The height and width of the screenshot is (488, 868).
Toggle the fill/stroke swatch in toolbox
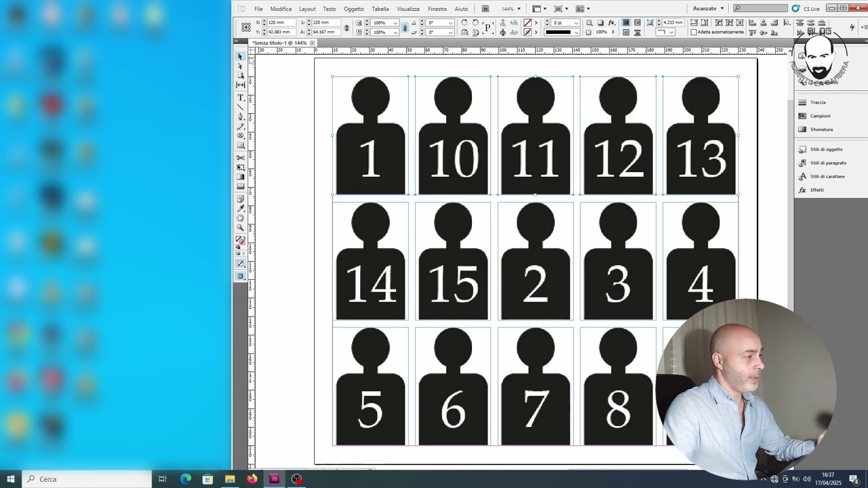coord(240,241)
